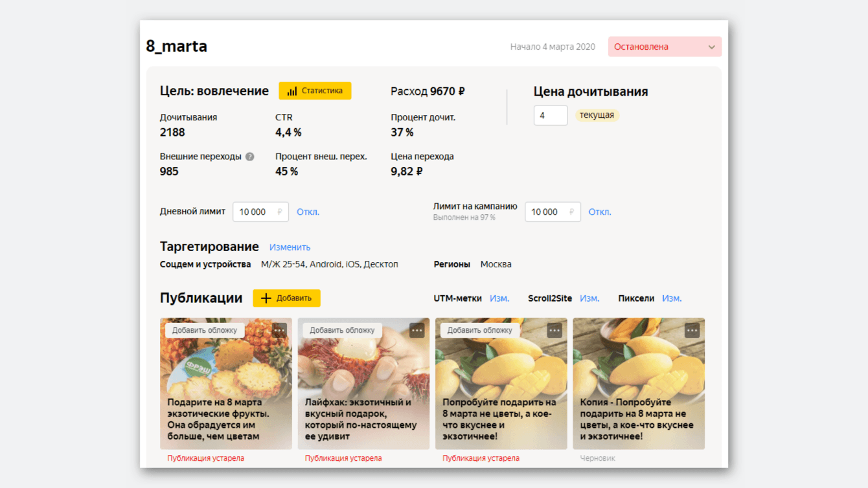Click the 'Соцдем и устройства' label
868x488 pixels.
click(205, 264)
